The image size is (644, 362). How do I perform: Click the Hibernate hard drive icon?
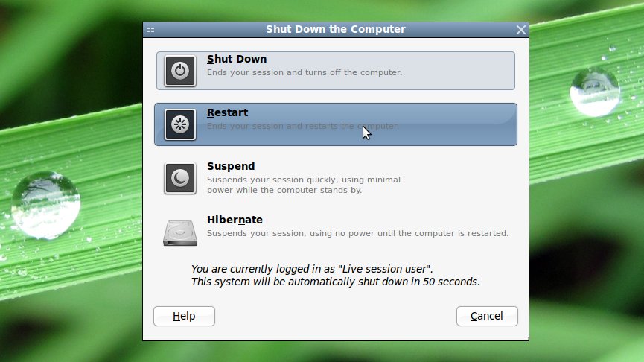coord(180,232)
